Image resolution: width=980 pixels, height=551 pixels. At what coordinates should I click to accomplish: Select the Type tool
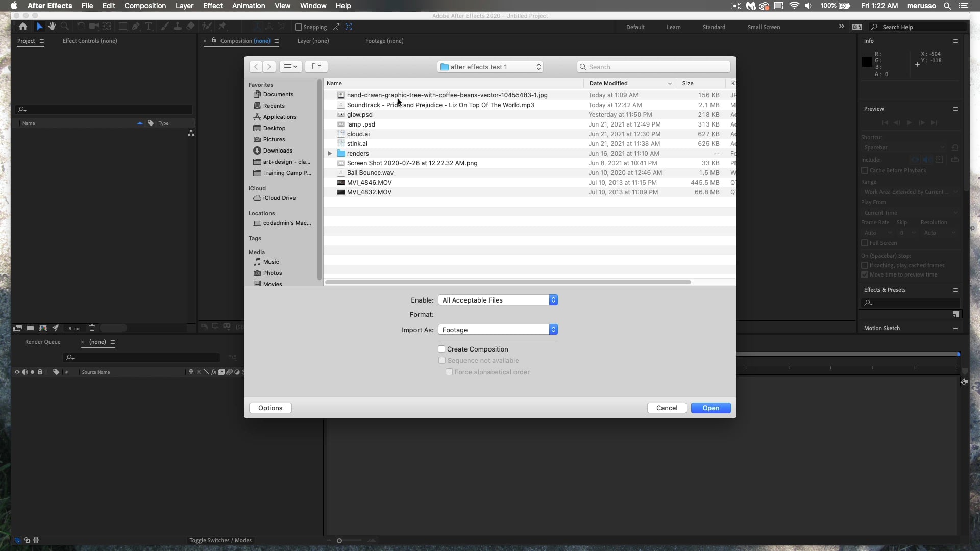coord(149,27)
